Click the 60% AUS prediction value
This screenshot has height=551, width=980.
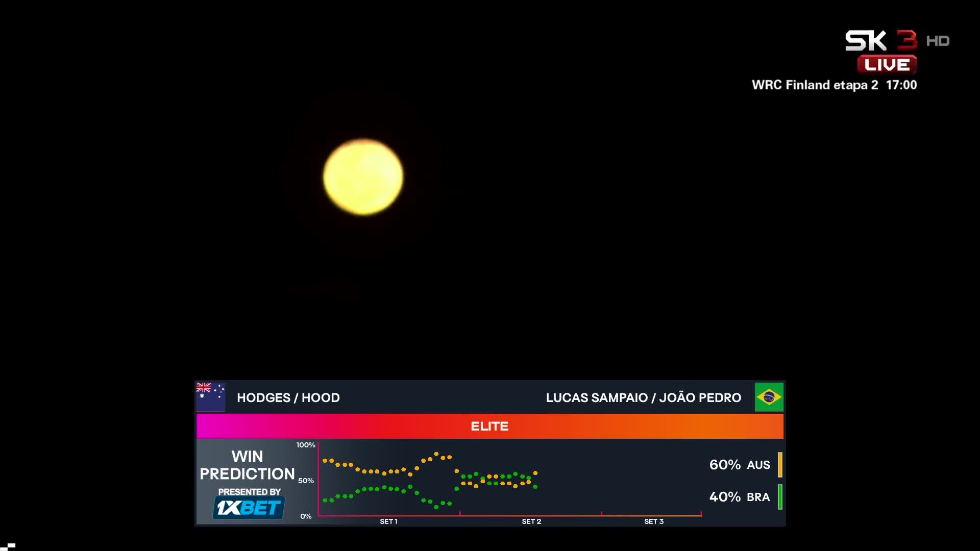(x=740, y=465)
